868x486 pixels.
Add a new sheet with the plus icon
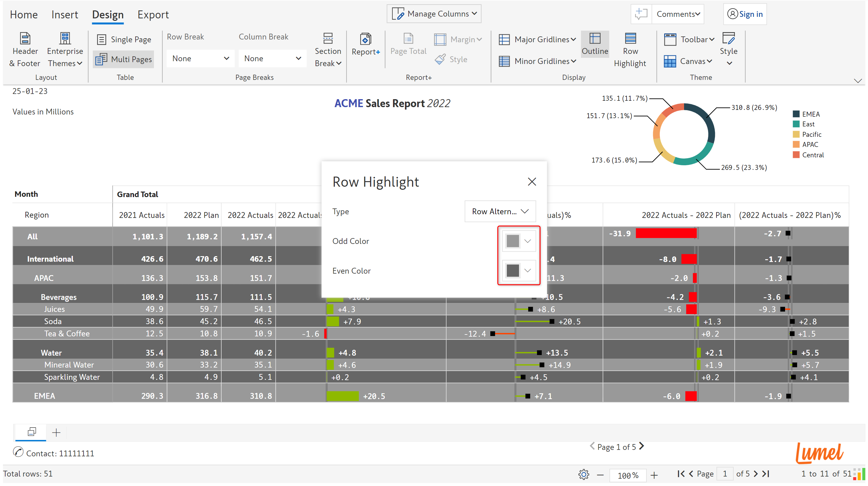click(56, 432)
